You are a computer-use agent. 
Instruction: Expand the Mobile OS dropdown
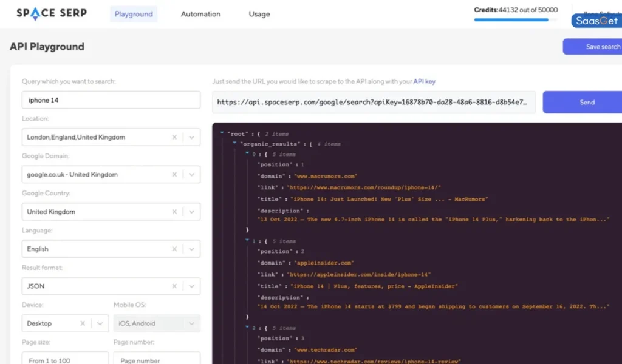tap(191, 323)
